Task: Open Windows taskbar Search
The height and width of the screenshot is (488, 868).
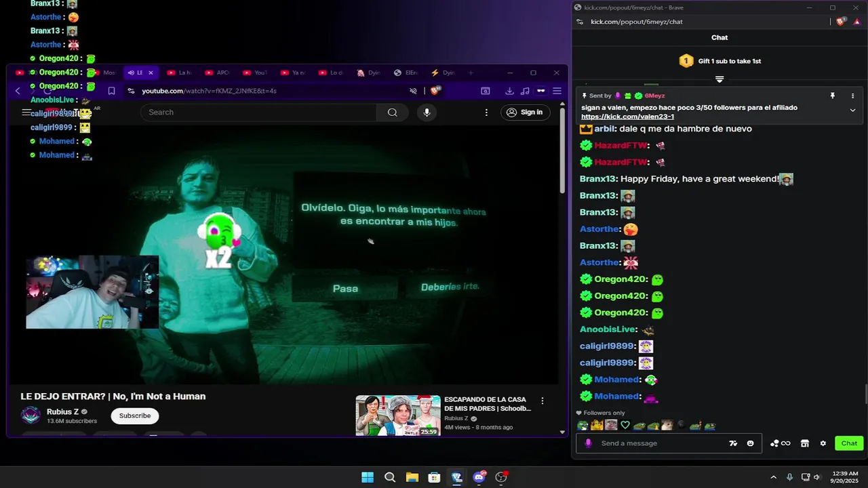Action: pos(390,477)
